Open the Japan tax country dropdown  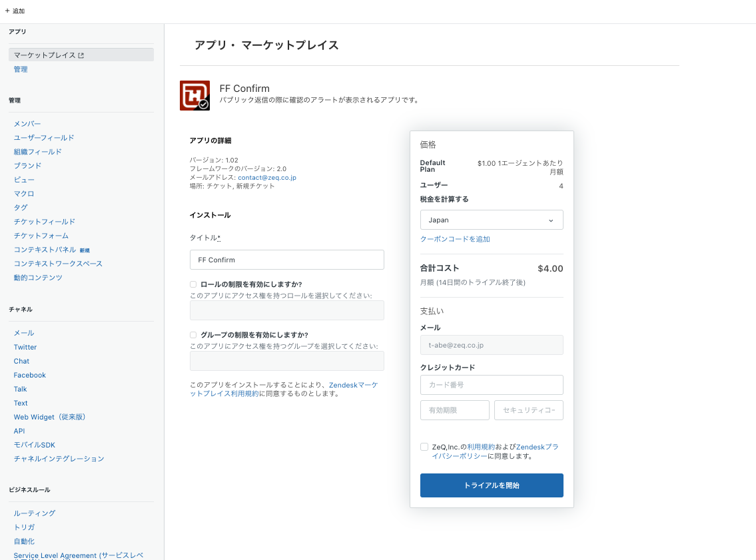492,220
